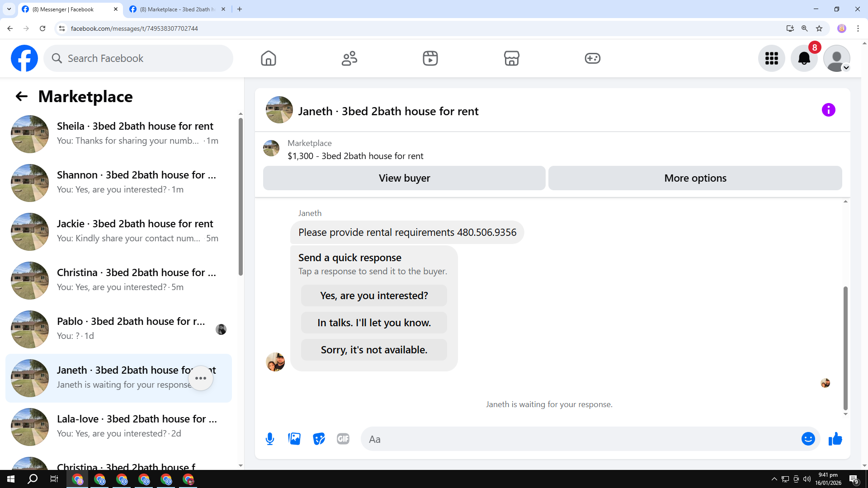Click the conversation list scrollbar
Image resolution: width=868 pixels, height=488 pixels.
click(241, 197)
